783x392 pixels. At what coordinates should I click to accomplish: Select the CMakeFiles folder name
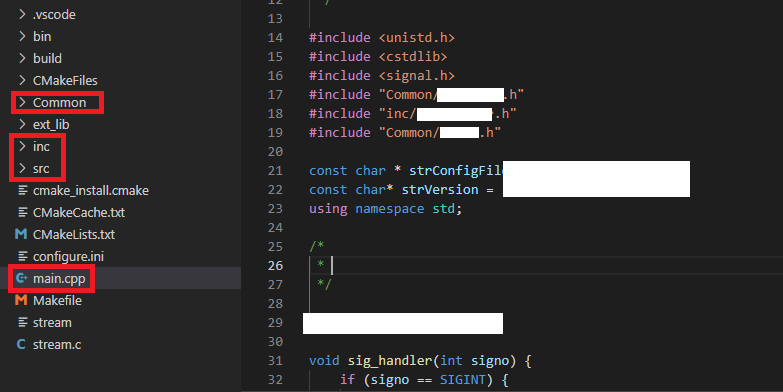click(65, 81)
